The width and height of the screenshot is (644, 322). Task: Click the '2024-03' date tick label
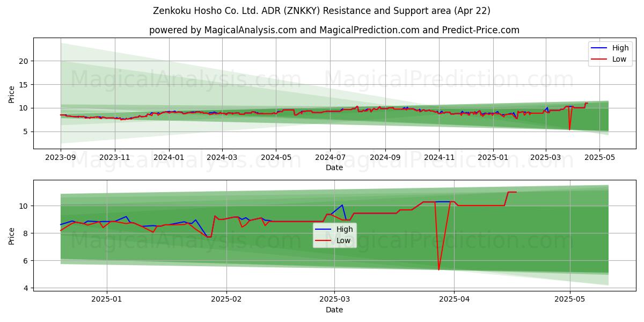(222, 158)
